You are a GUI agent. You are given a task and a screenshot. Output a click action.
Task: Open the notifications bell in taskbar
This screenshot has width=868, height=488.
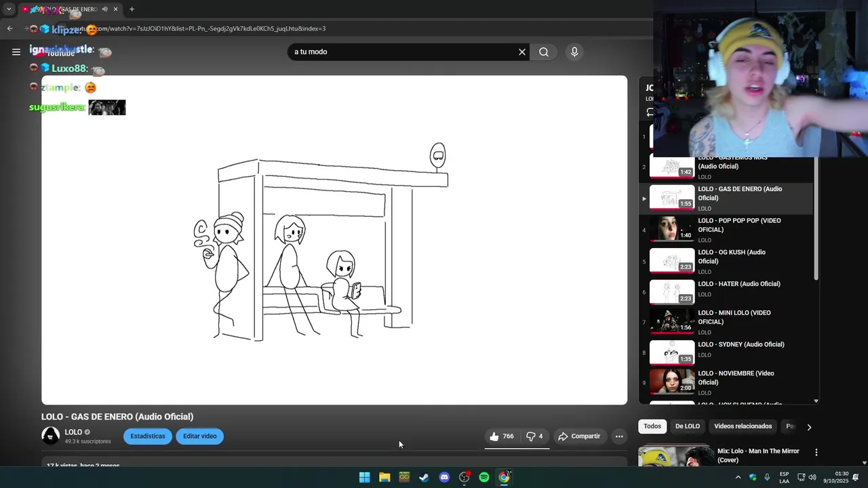point(856,477)
